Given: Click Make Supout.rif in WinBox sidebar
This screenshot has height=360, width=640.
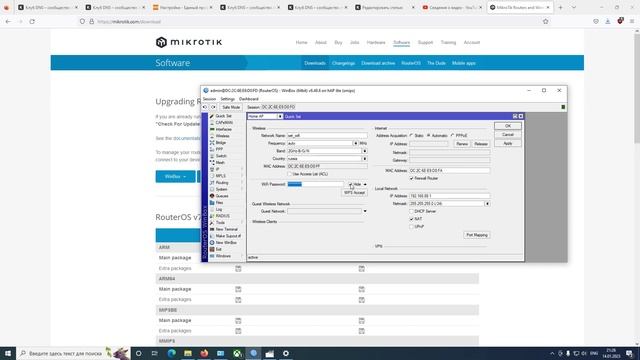Looking at the screenshot, I should [x=228, y=236].
